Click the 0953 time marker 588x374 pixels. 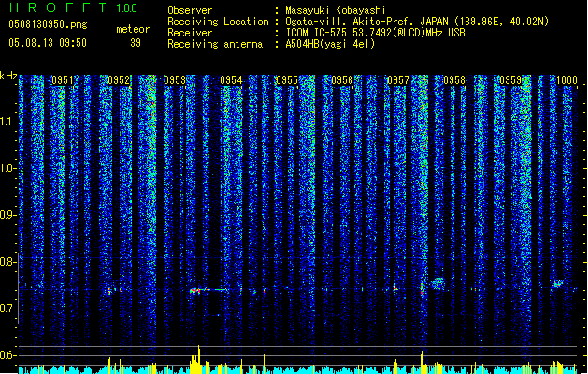click(175, 80)
